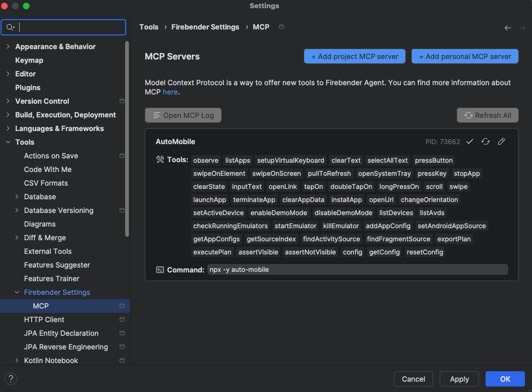Click the project-level icon on the HTTP Client row
This screenshot has height=392, width=532.
(122, 319)
